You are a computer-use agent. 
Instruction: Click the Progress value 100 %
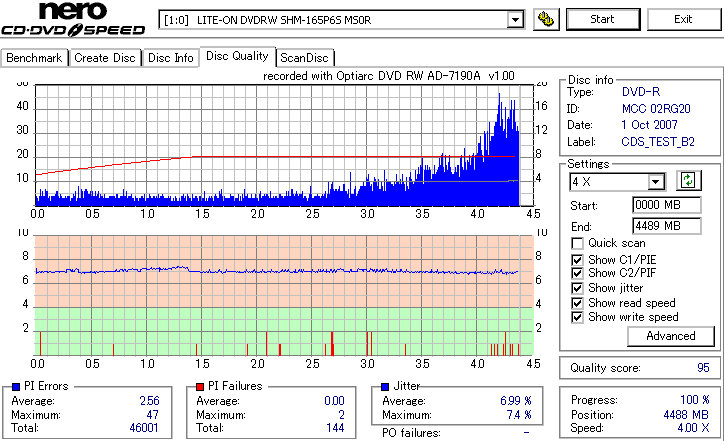pos(694,400)
